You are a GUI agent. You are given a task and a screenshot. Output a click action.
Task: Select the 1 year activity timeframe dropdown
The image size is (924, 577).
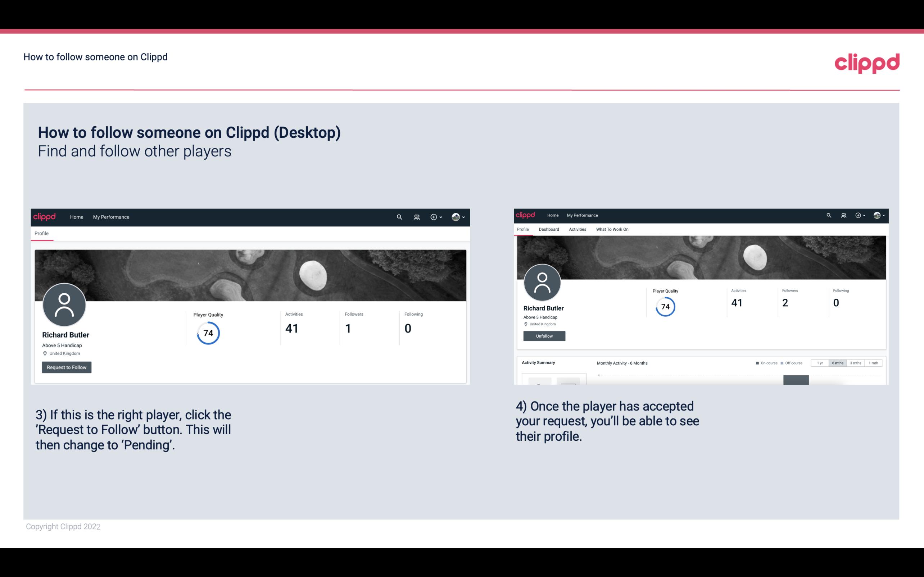coord(819,363)
